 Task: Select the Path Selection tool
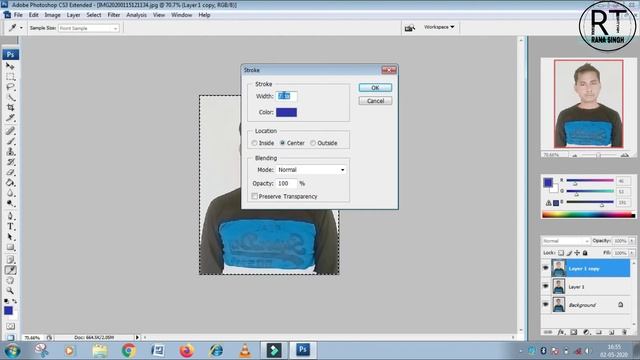point(10,237)
